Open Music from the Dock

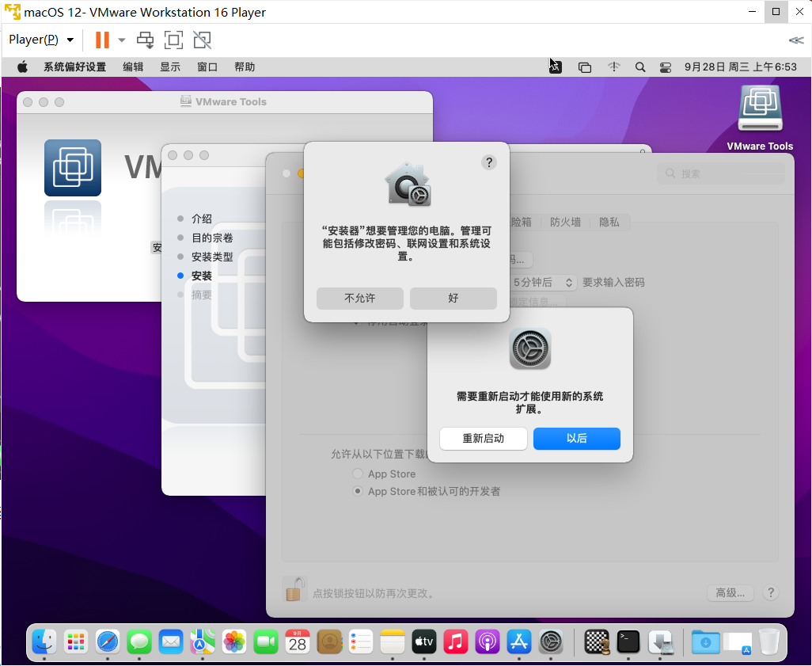tap(456, 641)
